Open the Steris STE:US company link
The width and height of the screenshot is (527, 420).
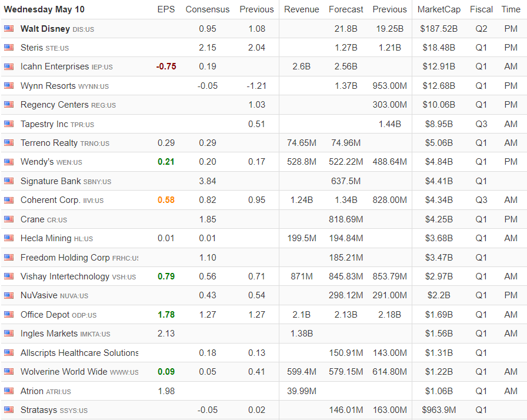pos(45,48)
